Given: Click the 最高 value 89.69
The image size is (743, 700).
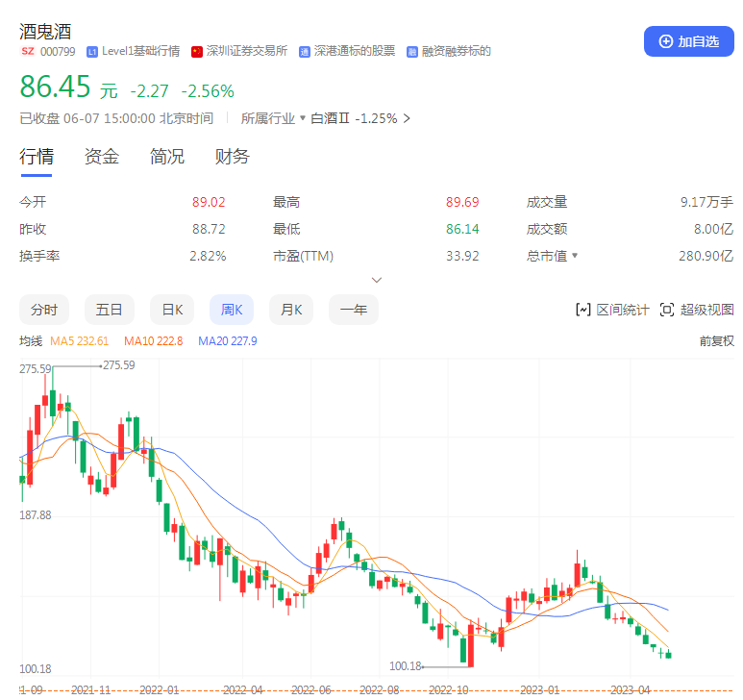Looking at the screenshot, I should click(462, 202).
